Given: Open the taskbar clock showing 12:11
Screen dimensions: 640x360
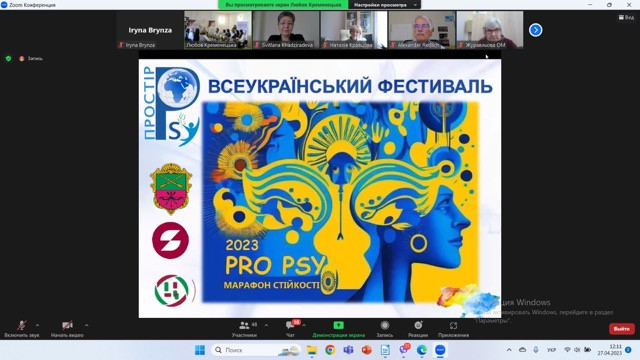Looking at the screenshot, I should [x=609, y=350].
